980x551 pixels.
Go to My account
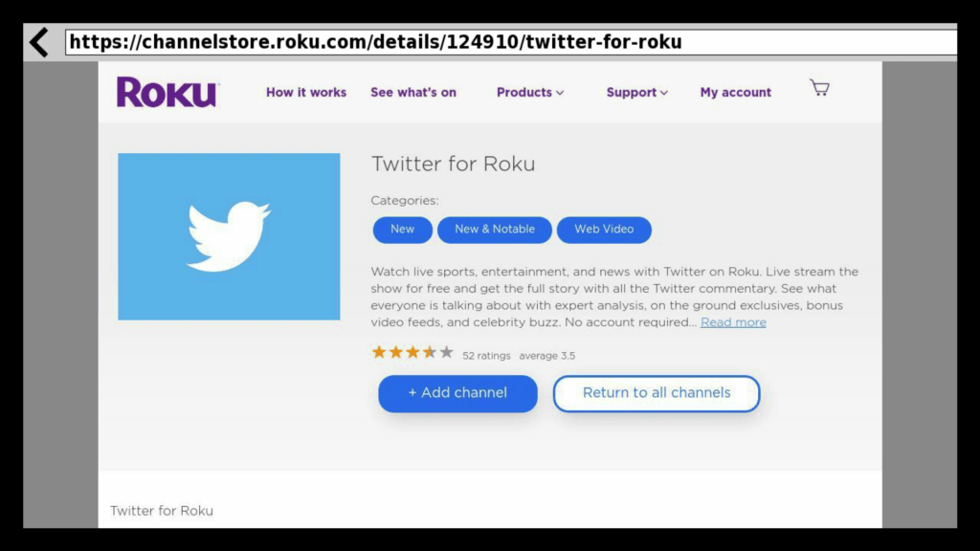click(x=736, y=93)
